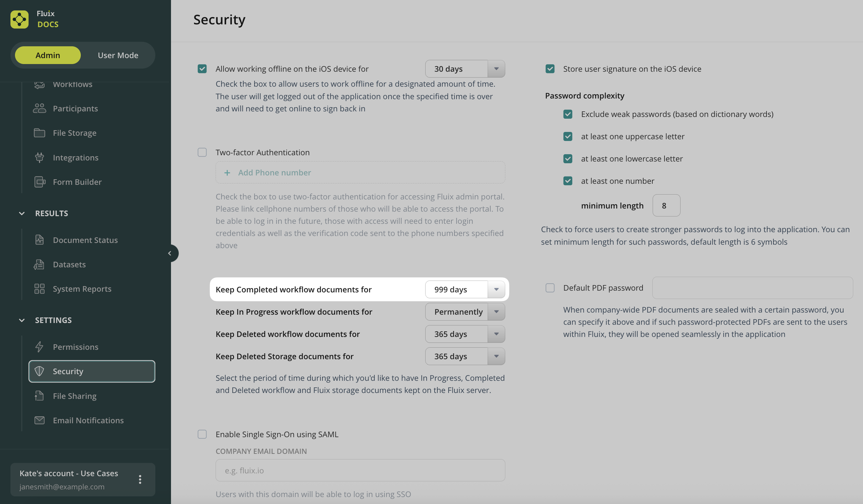Viewport: 863px width, 504px height.
Task: Switch to User Mode tab
Action: pyautogui.click(x=118, y=55)
